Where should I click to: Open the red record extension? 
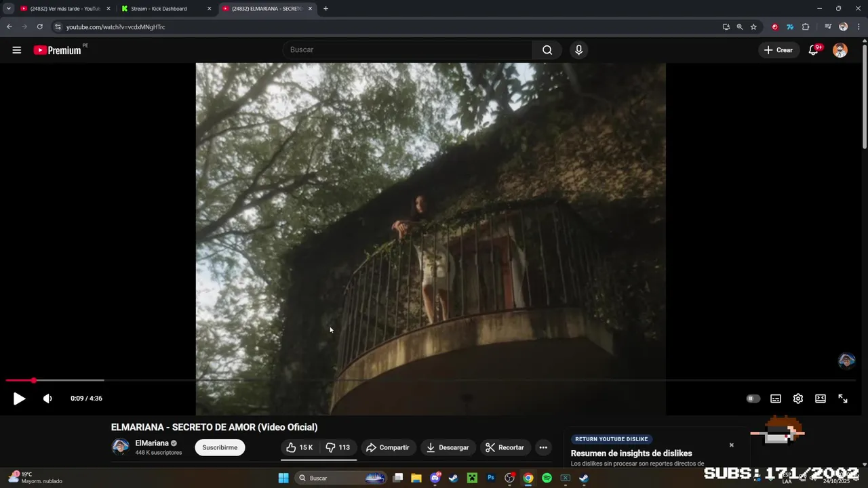point(775,27)
